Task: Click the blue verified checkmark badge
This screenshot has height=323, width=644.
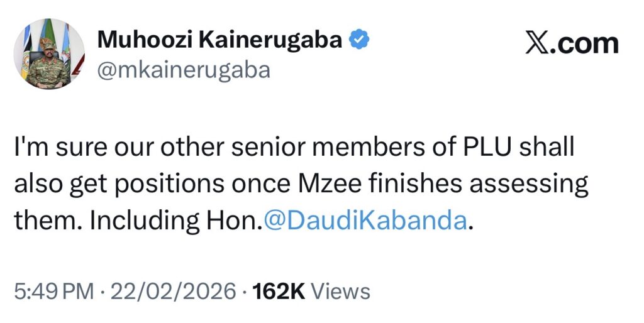Action: pyautogui.click(x=359, y=41)
